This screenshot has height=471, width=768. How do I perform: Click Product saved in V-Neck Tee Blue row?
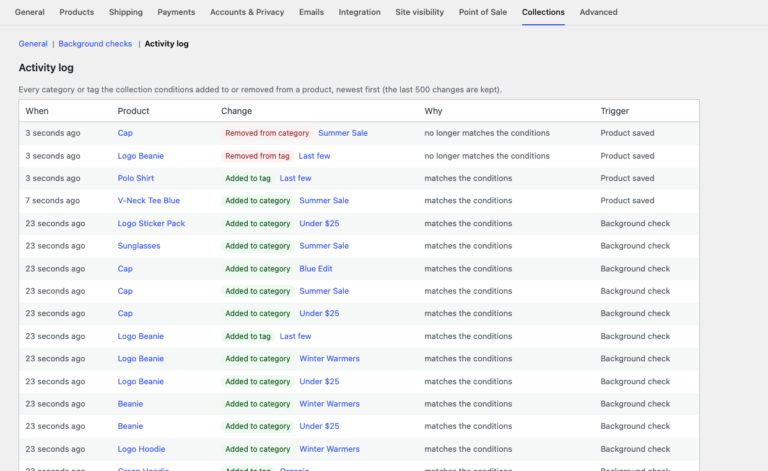point(627,201)
